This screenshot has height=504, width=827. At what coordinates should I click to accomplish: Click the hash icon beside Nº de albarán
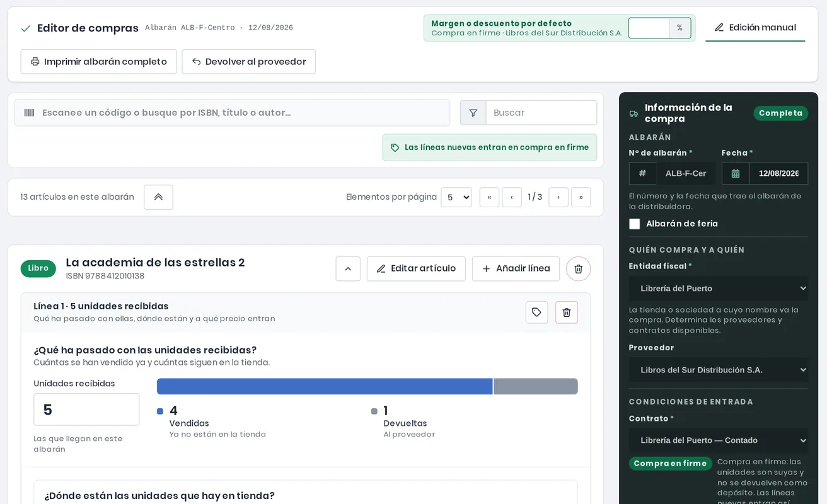point(642,173)
